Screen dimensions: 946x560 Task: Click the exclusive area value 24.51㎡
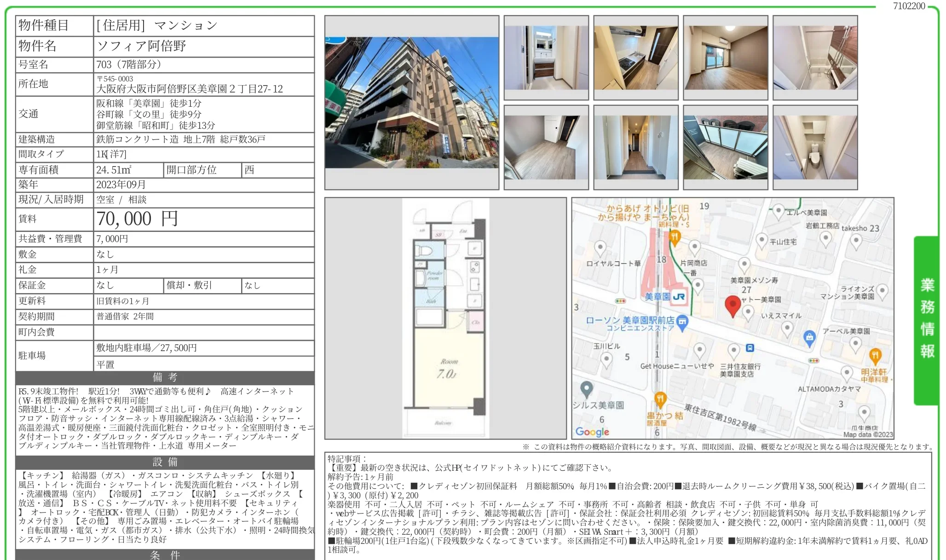point(114,170)
